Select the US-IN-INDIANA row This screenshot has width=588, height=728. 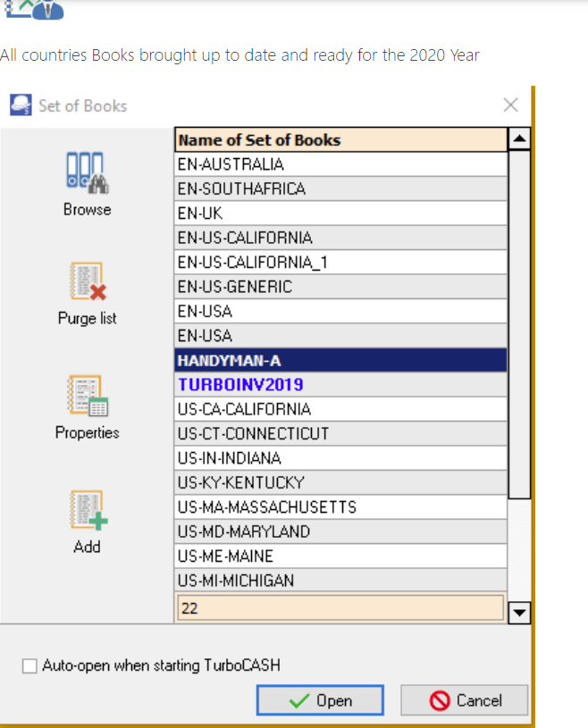click(x=340, y=458)
